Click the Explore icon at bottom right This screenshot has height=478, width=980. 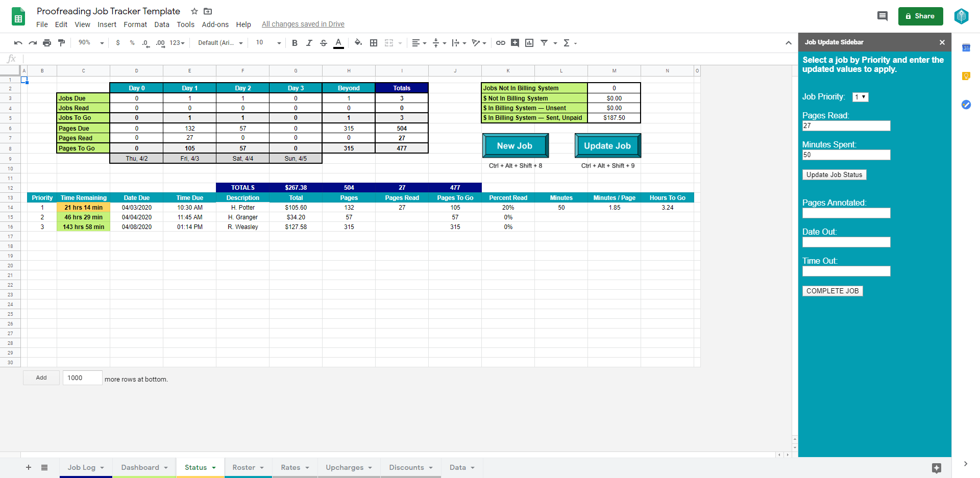(x=936, y=468)
